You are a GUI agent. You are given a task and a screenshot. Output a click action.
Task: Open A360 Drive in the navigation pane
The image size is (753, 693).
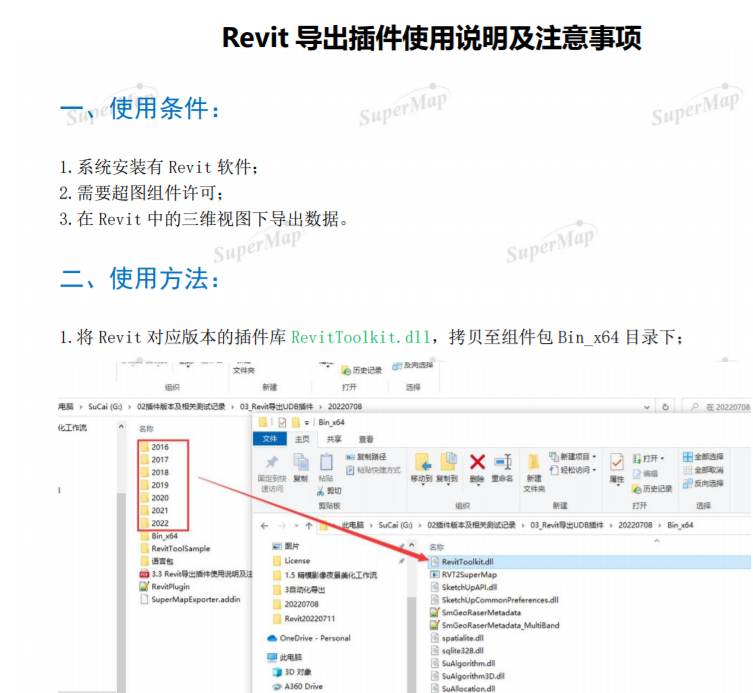(297, 686)
